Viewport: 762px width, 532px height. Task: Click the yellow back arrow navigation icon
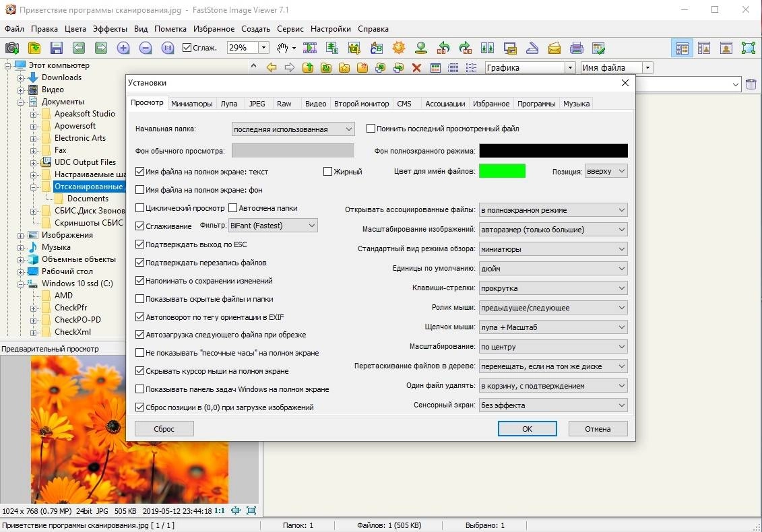[271, 68]
